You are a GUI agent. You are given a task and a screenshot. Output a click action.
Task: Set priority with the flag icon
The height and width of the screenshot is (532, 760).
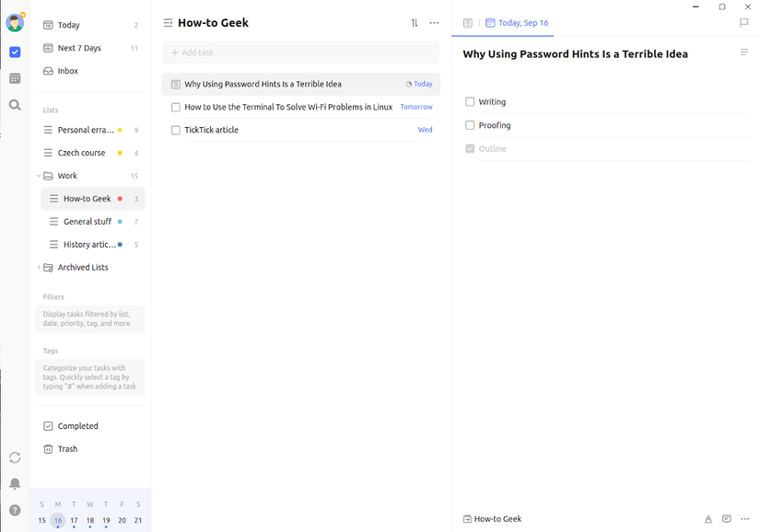[744, 23]
